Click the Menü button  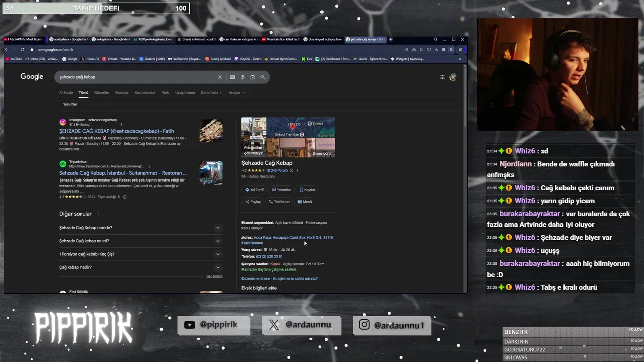coord(305,202)
